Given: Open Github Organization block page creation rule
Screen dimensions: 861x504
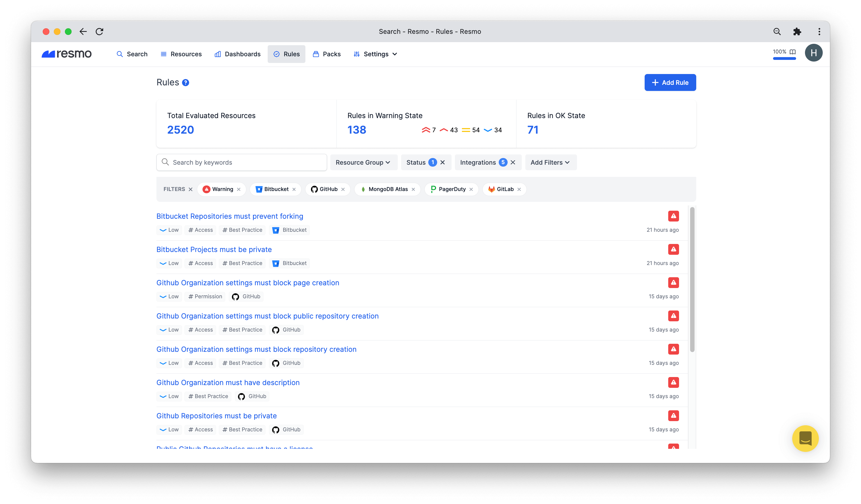Looking at the screenshot, I should click(248, 283).
